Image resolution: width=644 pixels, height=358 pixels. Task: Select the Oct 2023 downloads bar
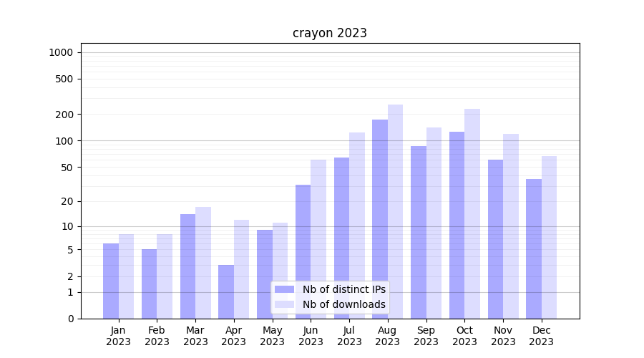click(x=472, y=213)
